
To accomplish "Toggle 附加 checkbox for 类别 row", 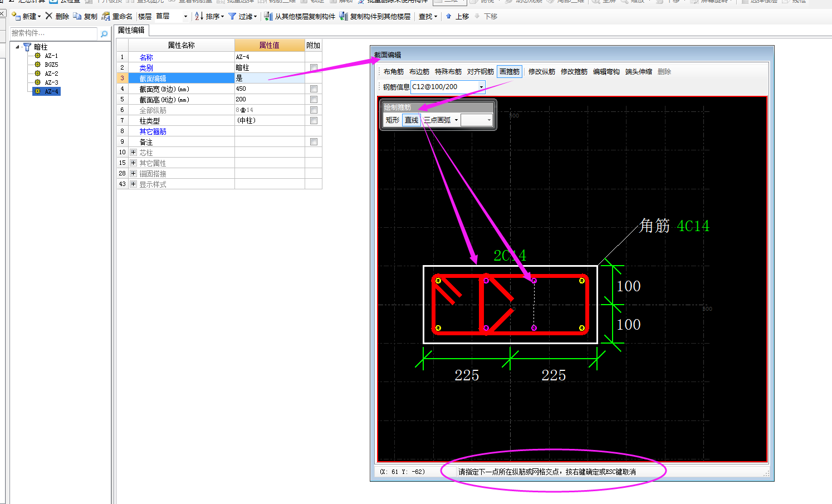I will pyautogui.click(x=314, y=67).
